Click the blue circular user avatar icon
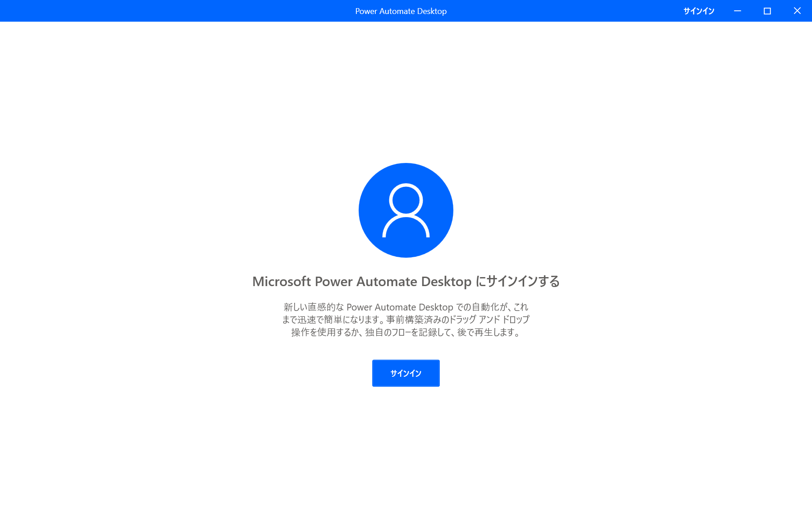 406,210
